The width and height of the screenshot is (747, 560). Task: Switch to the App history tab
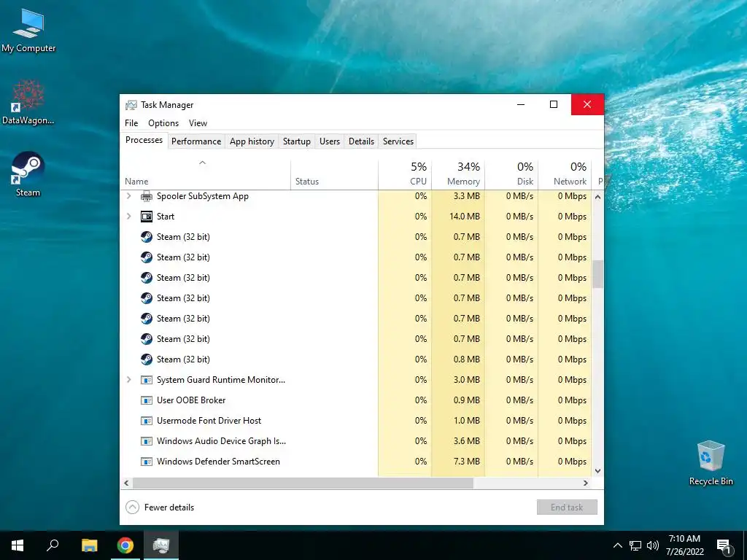[x=252, y=141]
